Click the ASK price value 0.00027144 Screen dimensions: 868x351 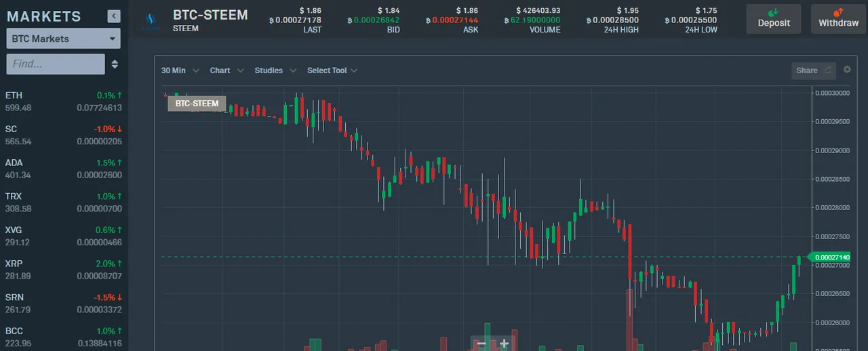tap(452, 20)
